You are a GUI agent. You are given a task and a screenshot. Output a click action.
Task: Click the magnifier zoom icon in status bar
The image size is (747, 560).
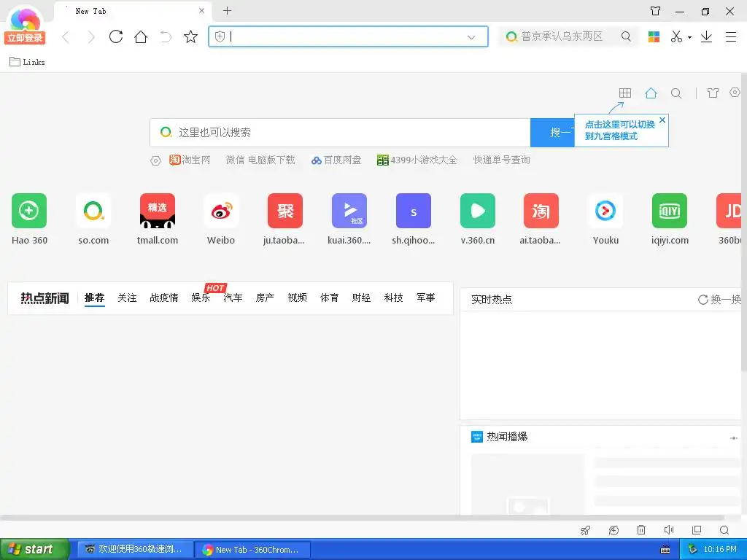724,530
